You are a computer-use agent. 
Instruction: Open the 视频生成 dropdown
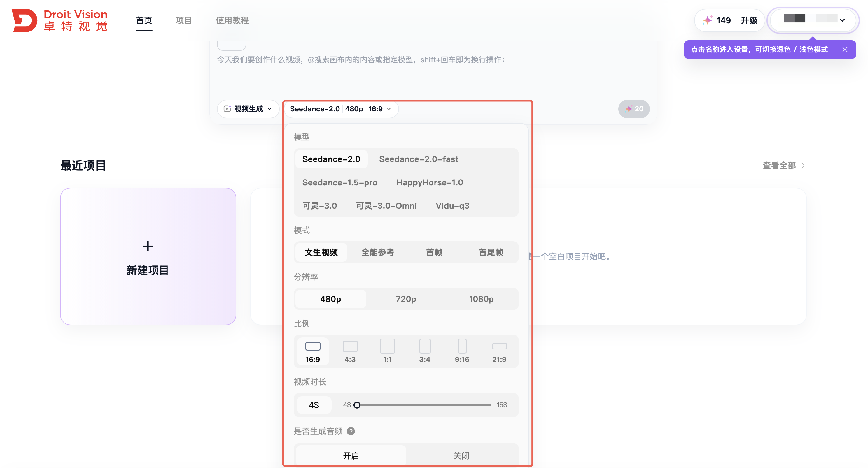point(248,109)
